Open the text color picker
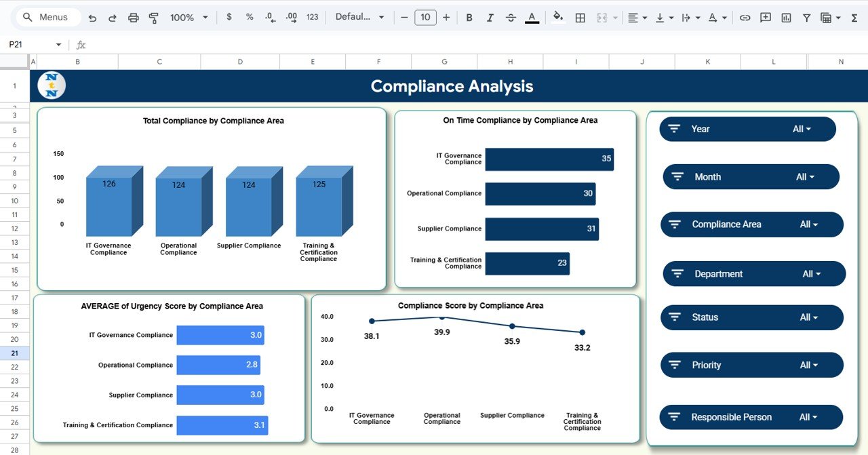 pyautogui.click(x=532, y=18)
